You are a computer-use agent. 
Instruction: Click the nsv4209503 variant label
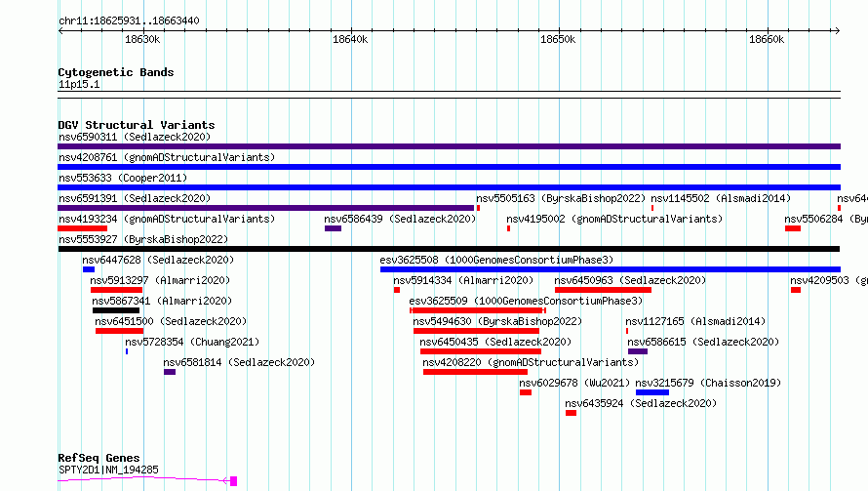pyautogui.click(x=829, y=280)
